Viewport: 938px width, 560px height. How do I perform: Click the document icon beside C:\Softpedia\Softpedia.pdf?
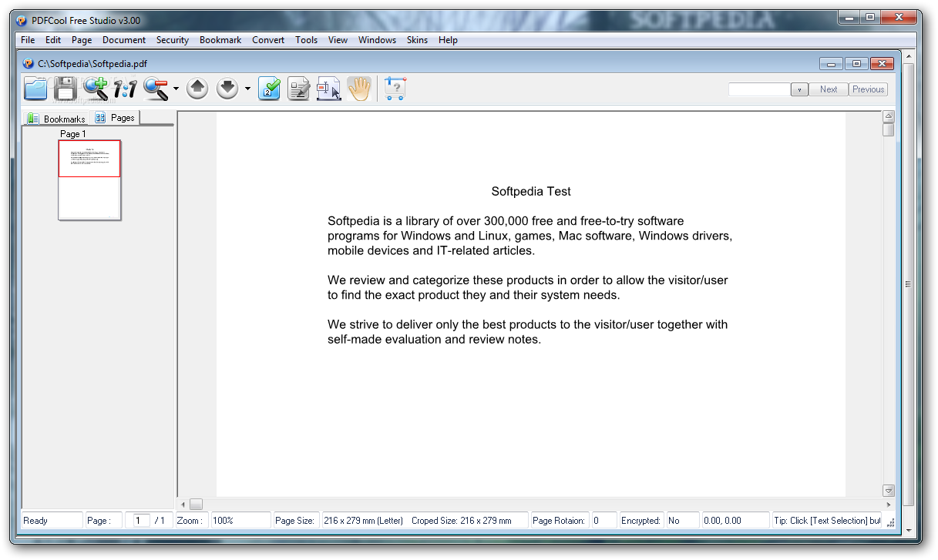coord(29,64)
